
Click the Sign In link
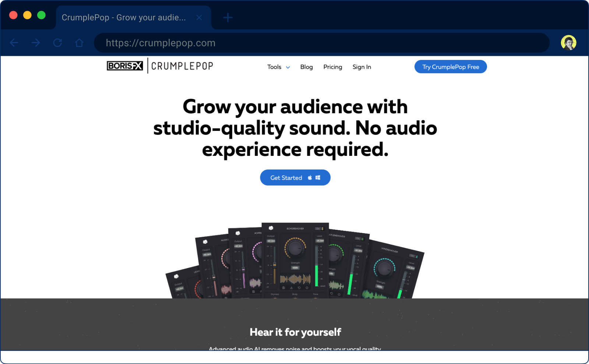[361, 67]
